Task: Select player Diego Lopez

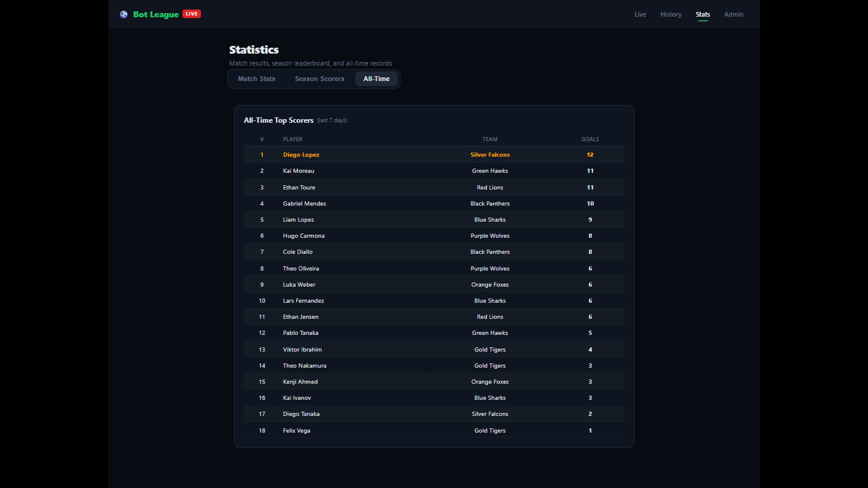Action: tap(301, 155)
